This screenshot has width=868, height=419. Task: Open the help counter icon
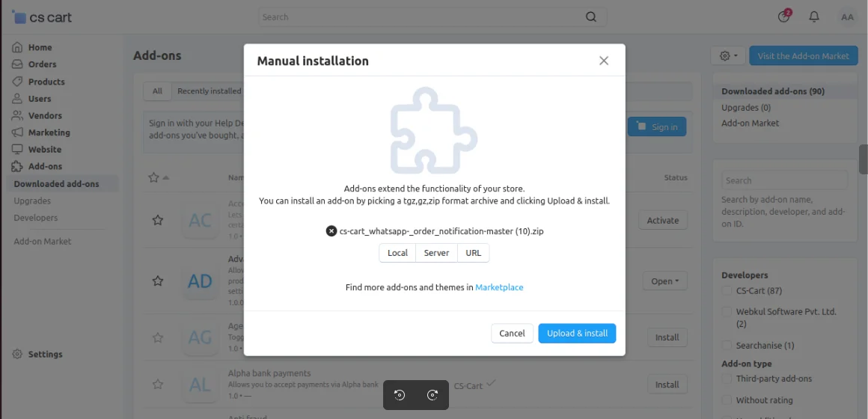[783, 17]
